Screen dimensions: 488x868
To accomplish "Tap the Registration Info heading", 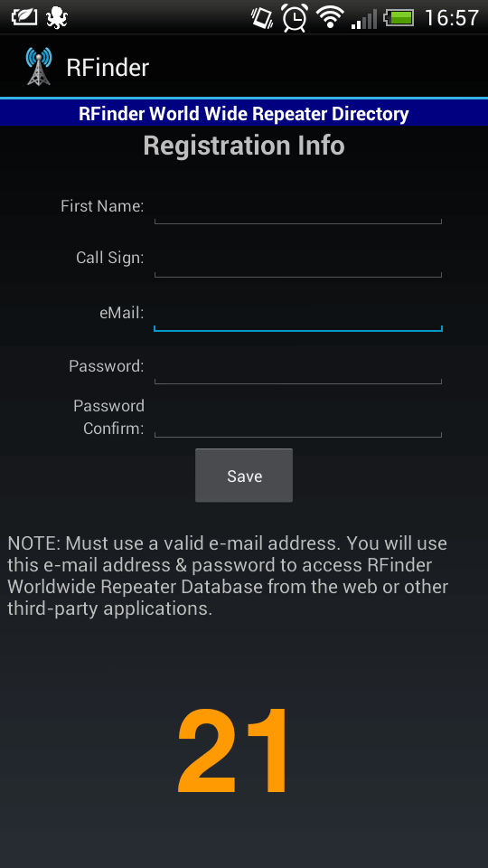I will 244,146.
